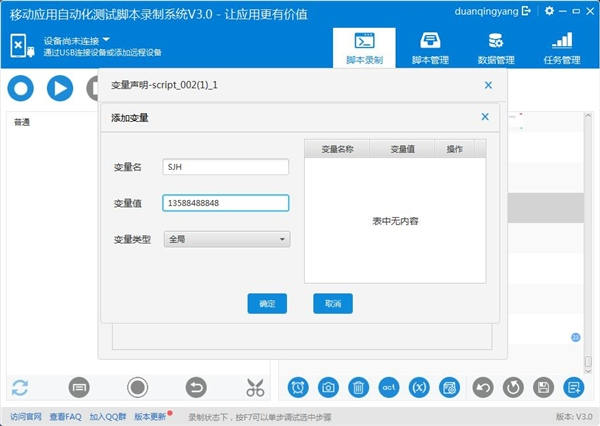Click the 取消 cancel button
Image resolution: width=600 pixels, height=426 pixels.
point(332,303)
